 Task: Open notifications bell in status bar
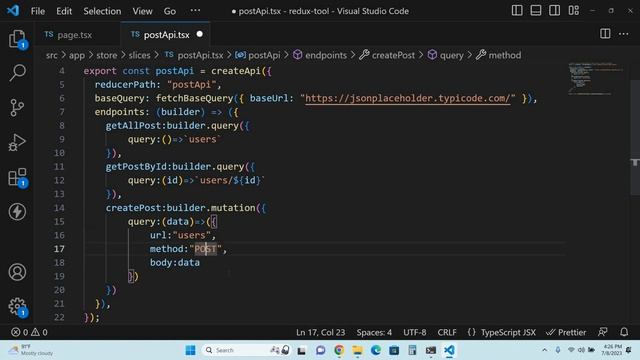point(624,332)
